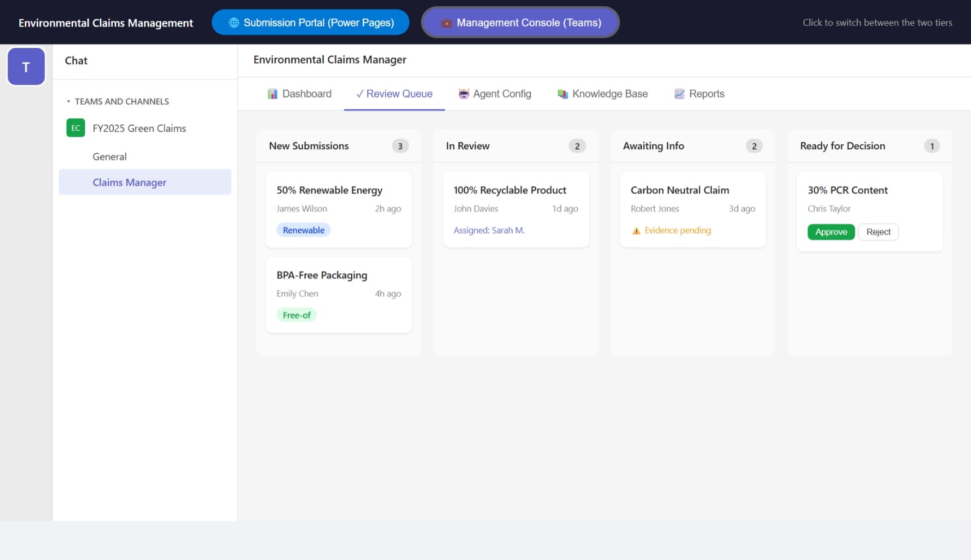971x560 pixels.
Task: Click the Agent Config robot icon
Action: (x=464, y=94)
